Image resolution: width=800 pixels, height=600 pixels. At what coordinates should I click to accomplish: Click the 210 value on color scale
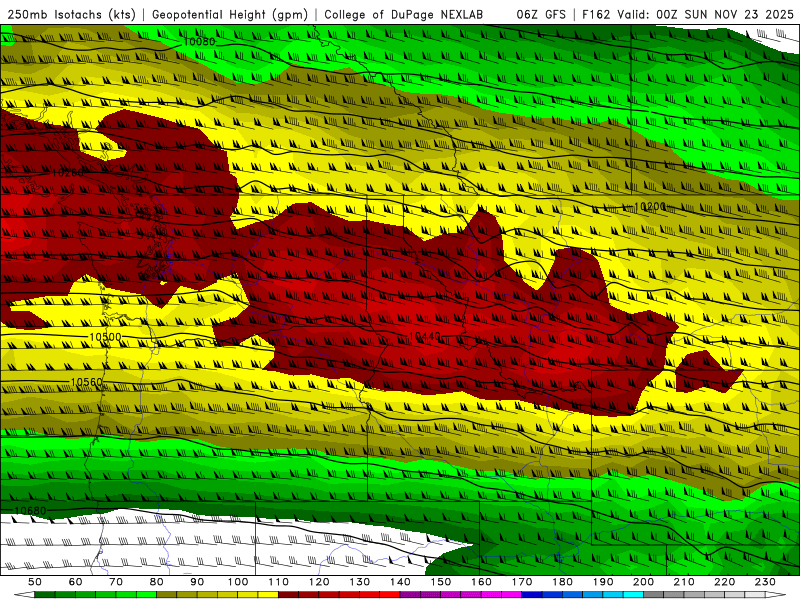(684, 582)
